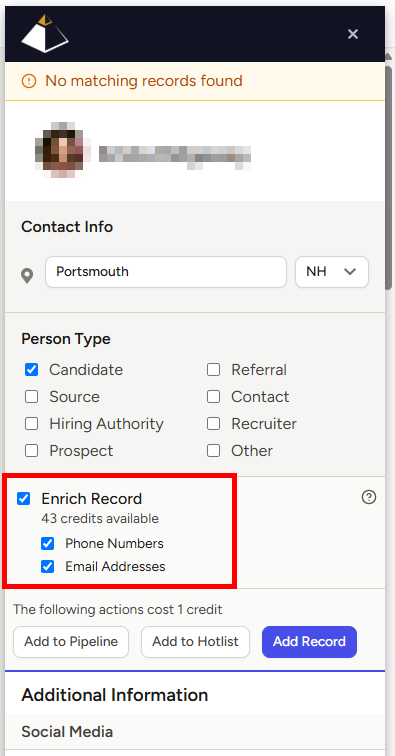Expand the Social Media section
The width and height of the screenshot is (395, 756).
click(x=195, y=732)
